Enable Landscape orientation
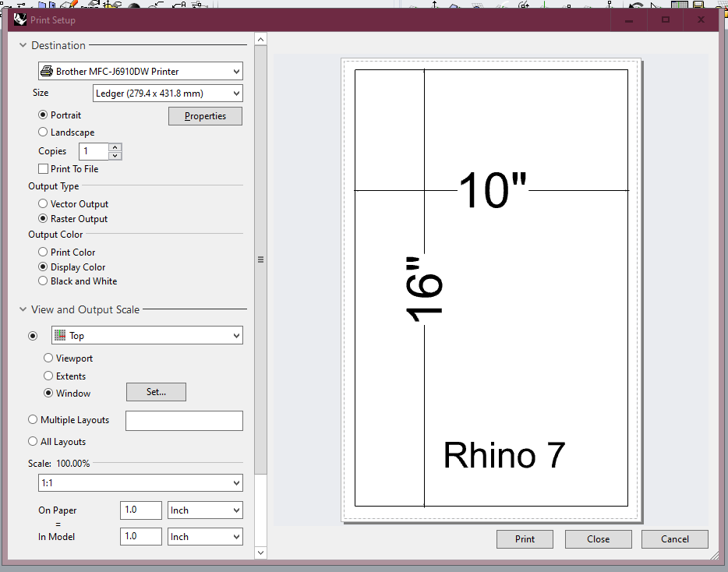The height and width of the screenshot is (572, 728). tap(44, 132)
